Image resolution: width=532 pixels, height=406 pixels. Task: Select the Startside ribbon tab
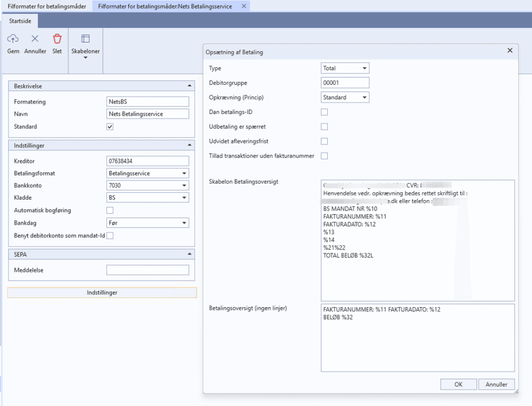[x=20, y=21]
